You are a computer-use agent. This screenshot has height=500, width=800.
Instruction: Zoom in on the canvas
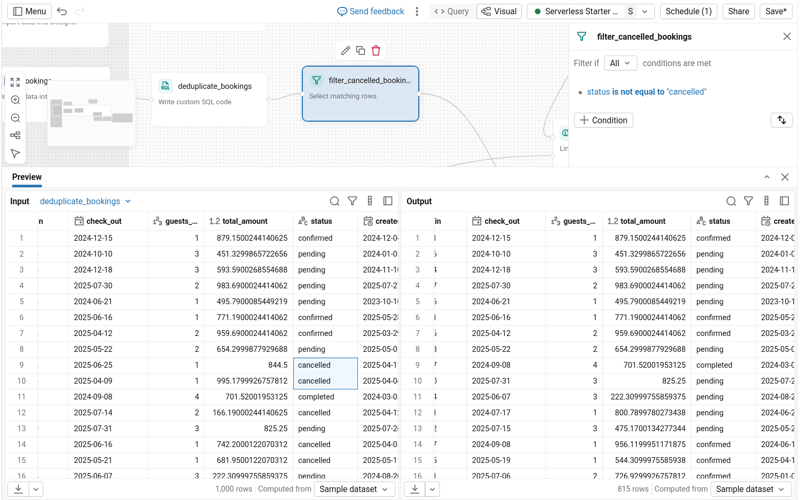coord(15,100)
